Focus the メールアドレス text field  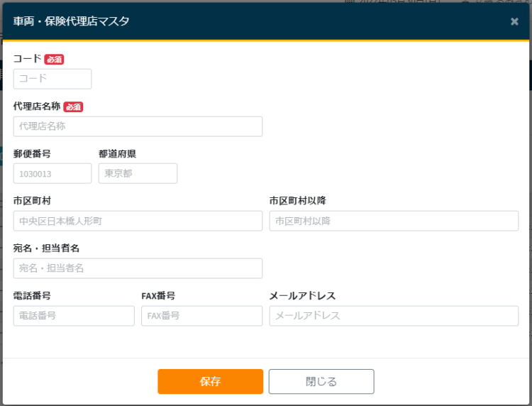pyautogui.click(x=394, y=316)
